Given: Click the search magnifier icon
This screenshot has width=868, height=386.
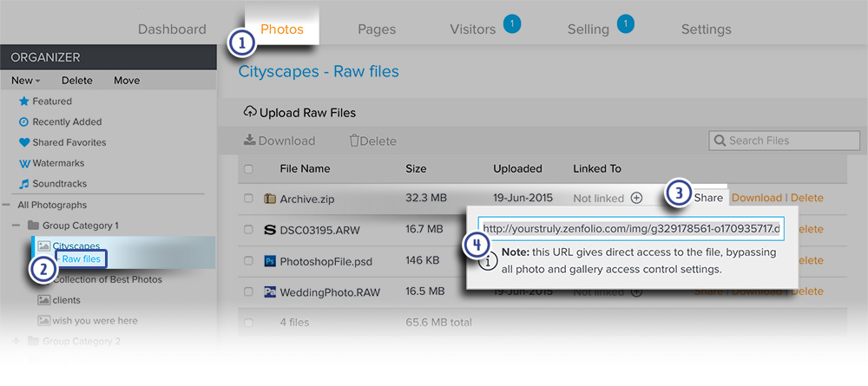Looking at the screenshot, I should pyautogui.click(x=720, y=141).
